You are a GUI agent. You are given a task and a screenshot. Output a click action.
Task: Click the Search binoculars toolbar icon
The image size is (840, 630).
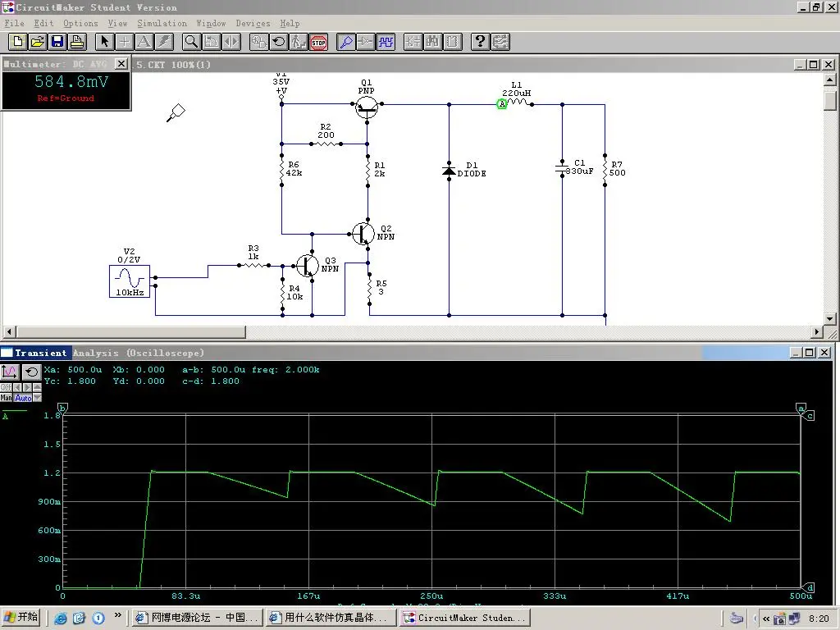point(433,42)
